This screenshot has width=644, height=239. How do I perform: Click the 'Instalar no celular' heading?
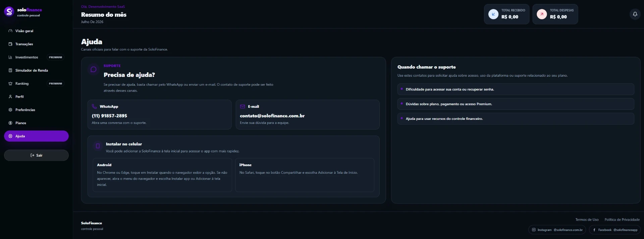click(124, 144)
